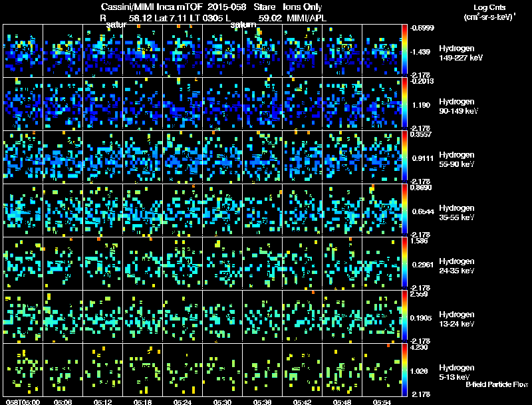Select the 05:30 time label
The width and height of the screenshot is (532, 405).
click(223, 402)
